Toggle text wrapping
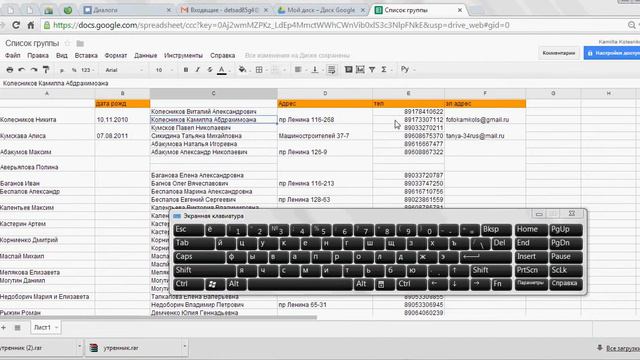The image size is (640, 360). tap(331, 70)
